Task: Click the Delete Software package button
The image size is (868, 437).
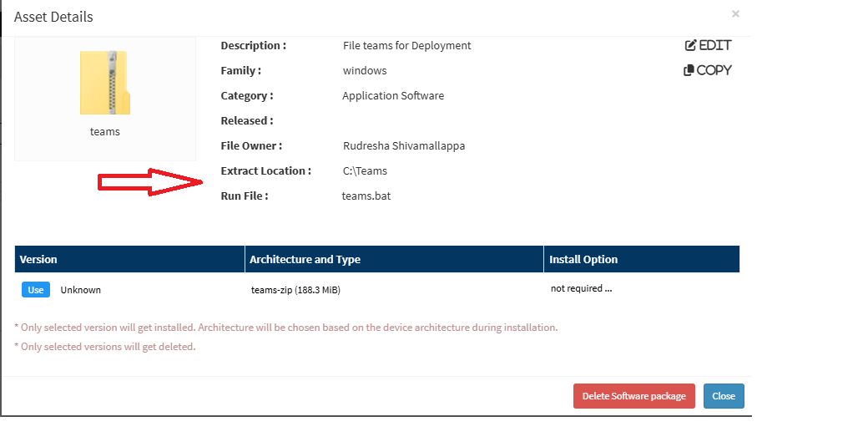Action: [633, 396]
